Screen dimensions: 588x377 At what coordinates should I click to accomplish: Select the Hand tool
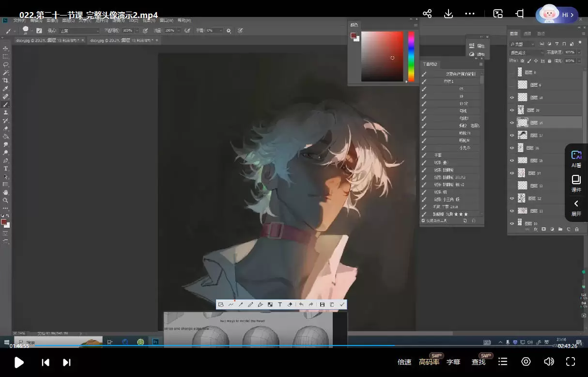(x=6, y=192)
